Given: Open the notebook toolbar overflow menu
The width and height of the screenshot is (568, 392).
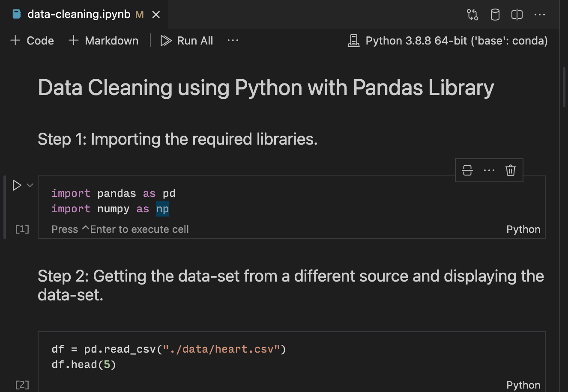Looking at the screenshot, I should (233, 40).
